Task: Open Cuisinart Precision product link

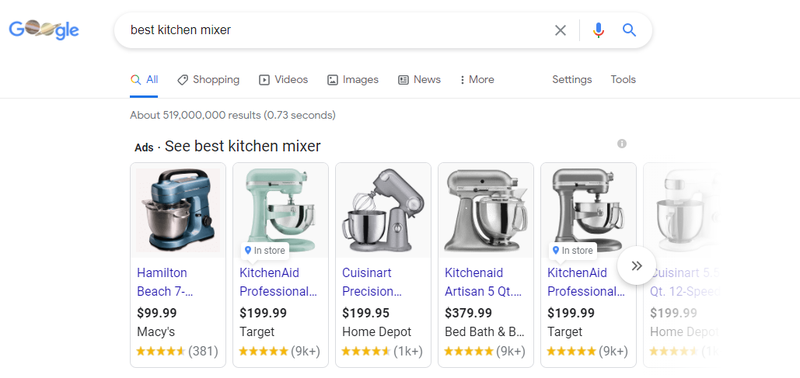Action: pos(373,282)
